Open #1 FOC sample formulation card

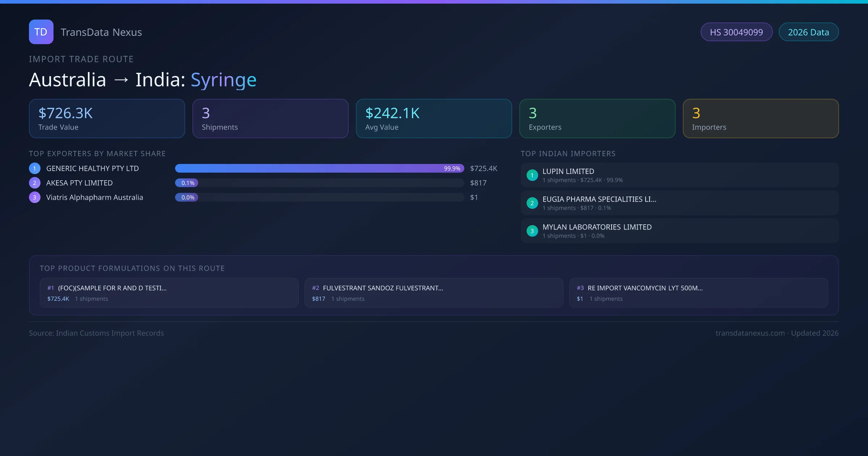tap(169, 293)
